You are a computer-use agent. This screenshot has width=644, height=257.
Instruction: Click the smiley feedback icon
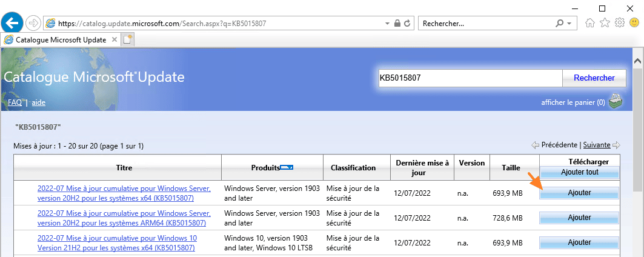tap(634, 23)
